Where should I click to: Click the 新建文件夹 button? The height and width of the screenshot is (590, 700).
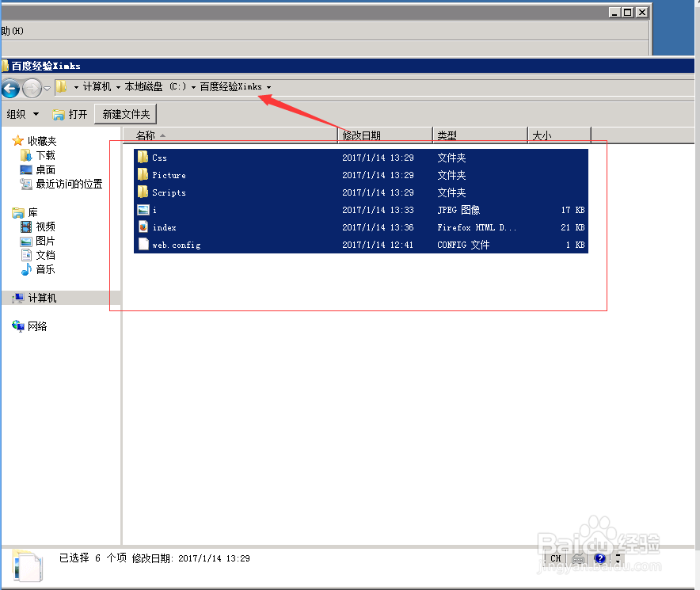point(125,113)
